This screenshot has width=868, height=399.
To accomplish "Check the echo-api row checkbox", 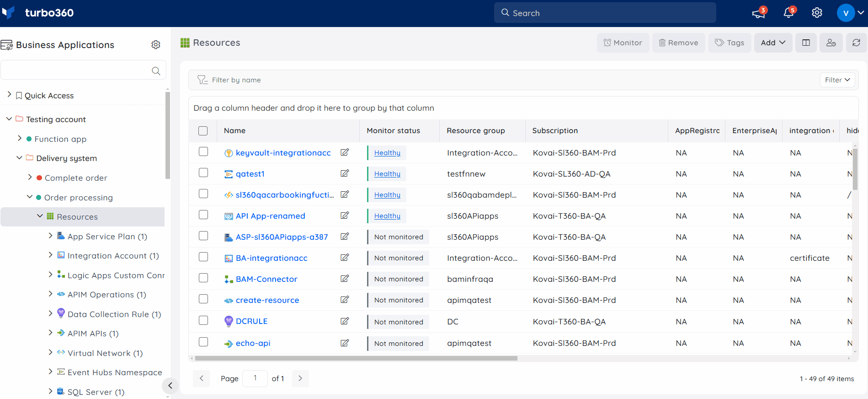I will click(203, 342).
